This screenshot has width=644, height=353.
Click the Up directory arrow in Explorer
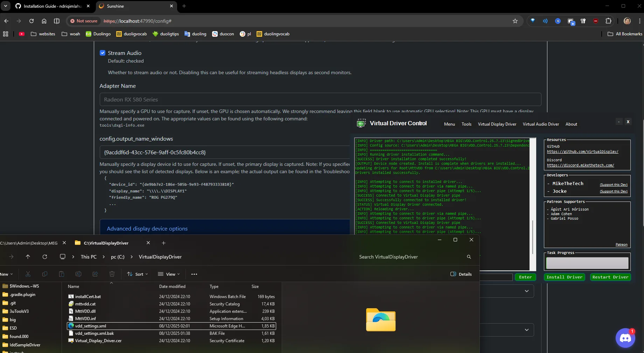[x=28, y=257]
